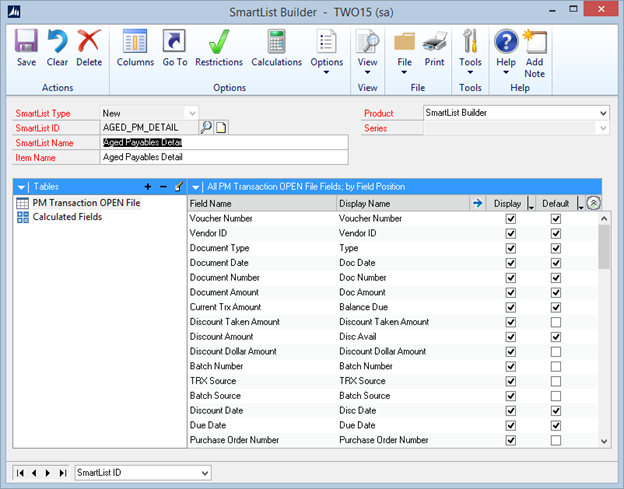624x489 pixels.
Task: Open the SmartList ID sort dropdown
Action: tap(205, 473)
